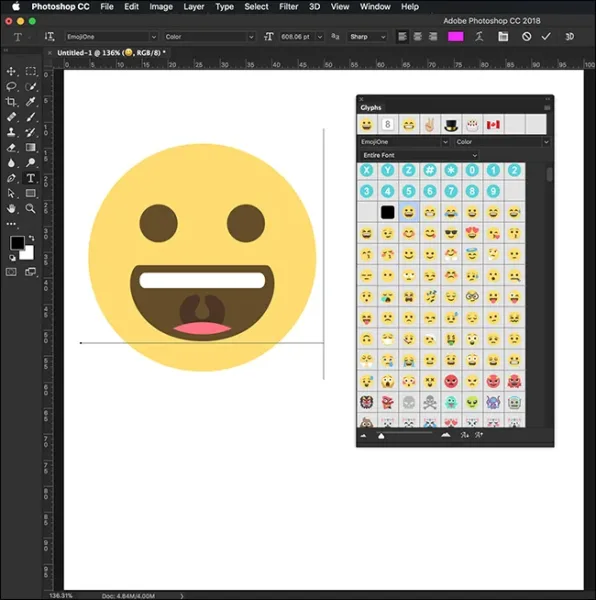
Task: Pick the Eyedropper tool
Action: (x=31, y=102)
